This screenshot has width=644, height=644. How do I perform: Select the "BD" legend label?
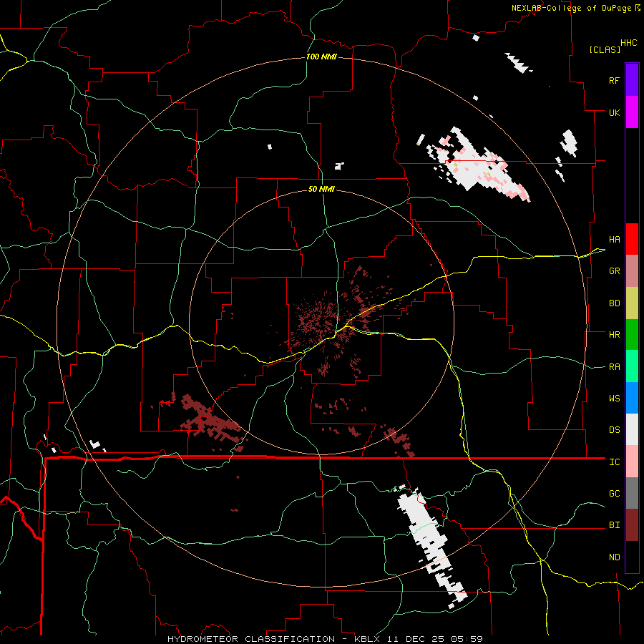(615, 303)
